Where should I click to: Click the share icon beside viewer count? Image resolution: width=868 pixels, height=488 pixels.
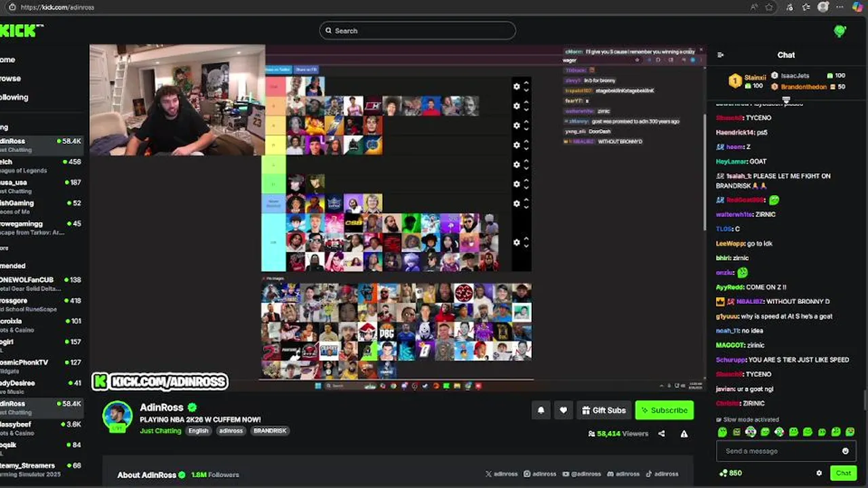click(661, 434)
